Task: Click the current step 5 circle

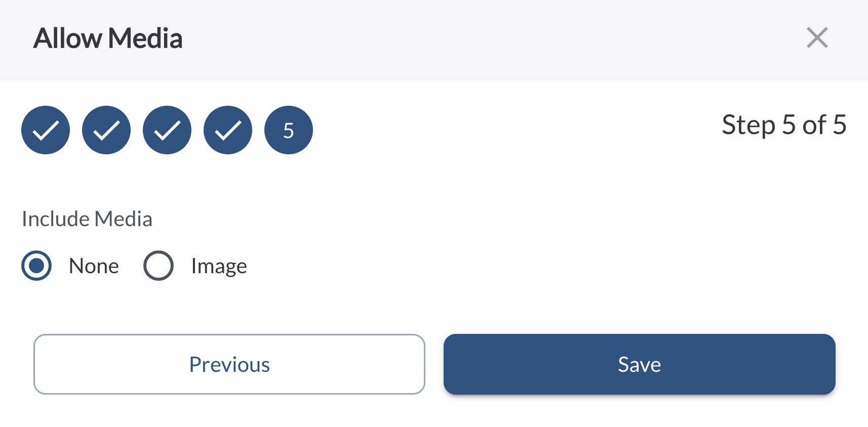Action: coord(289,130)
